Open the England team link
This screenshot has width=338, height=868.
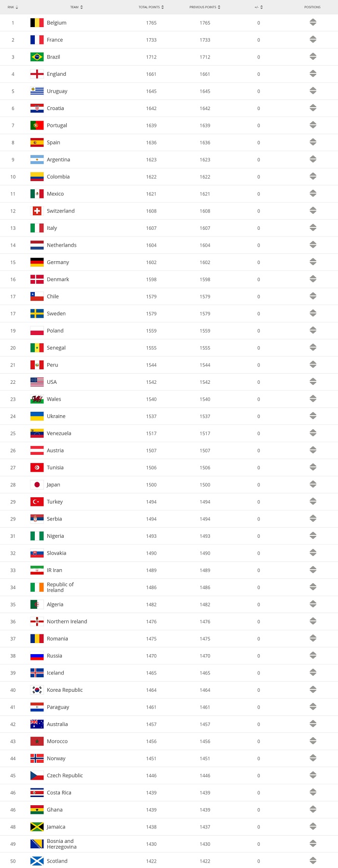pos(56,74)
